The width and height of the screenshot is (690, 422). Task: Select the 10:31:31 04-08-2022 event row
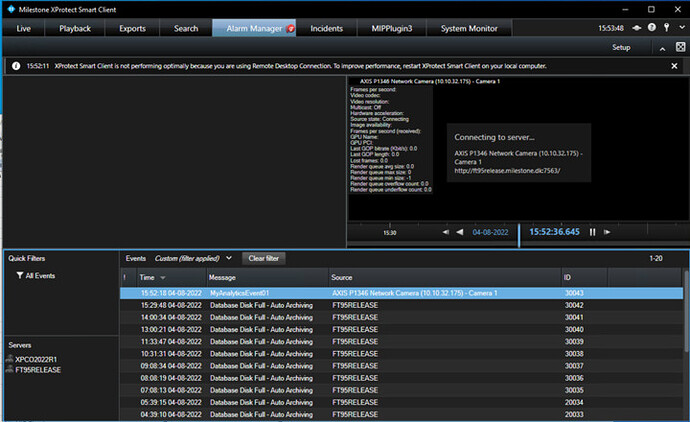pyautogui.click(x=401, y=354)
